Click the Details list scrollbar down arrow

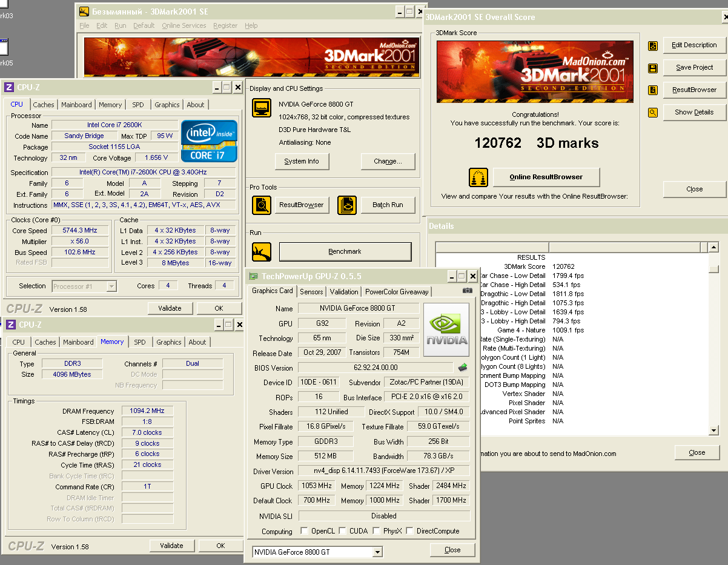pyautogui.click(x=713, y=430)
